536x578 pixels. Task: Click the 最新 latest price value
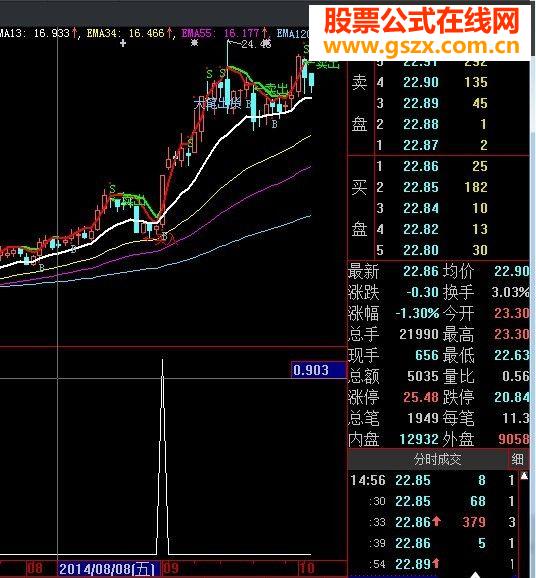(x=421, y=271)
